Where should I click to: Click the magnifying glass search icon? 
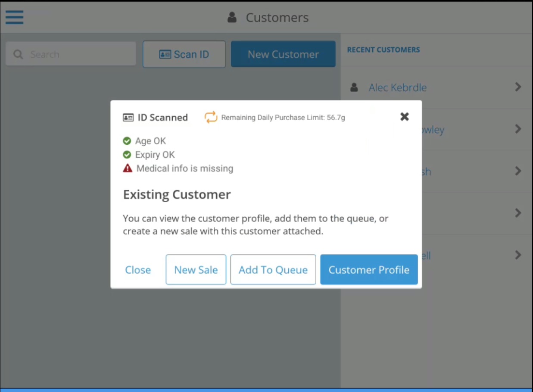pyautogui.click(x=18, y=54)
